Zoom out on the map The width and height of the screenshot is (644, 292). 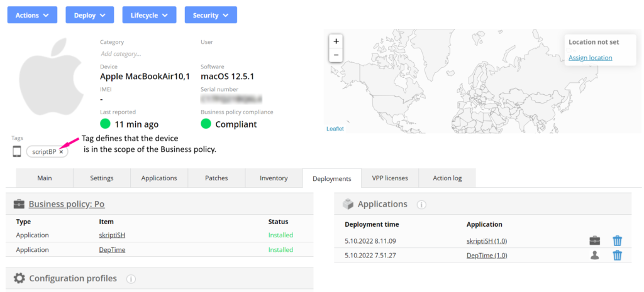(x=336, y=55)
